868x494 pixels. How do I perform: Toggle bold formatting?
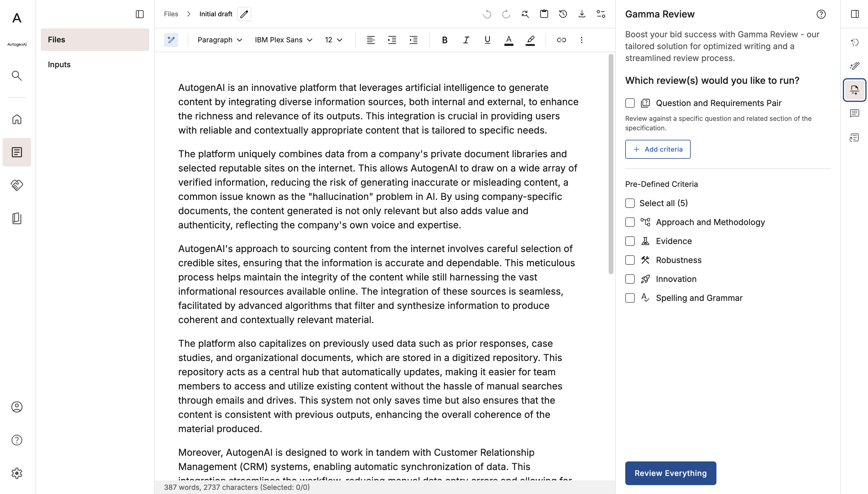445,40
